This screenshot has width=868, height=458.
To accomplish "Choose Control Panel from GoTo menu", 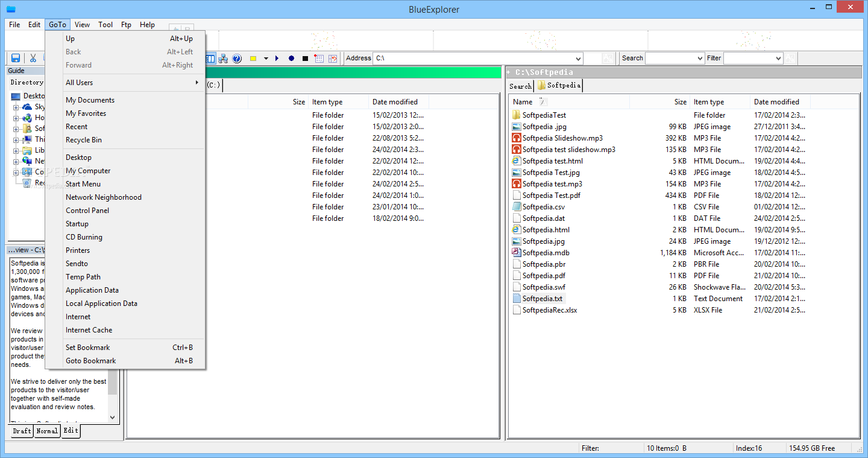I will (125, 211).
